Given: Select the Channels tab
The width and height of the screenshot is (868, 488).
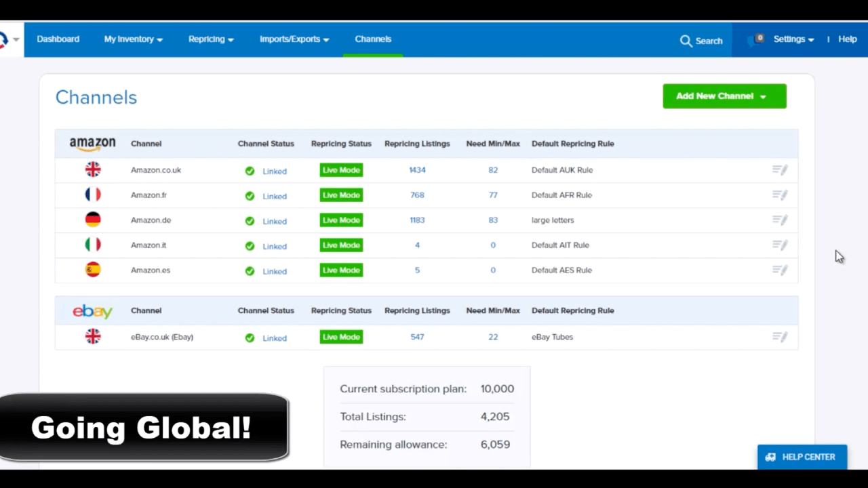Looking at the screenshot, I should [373, 39].
